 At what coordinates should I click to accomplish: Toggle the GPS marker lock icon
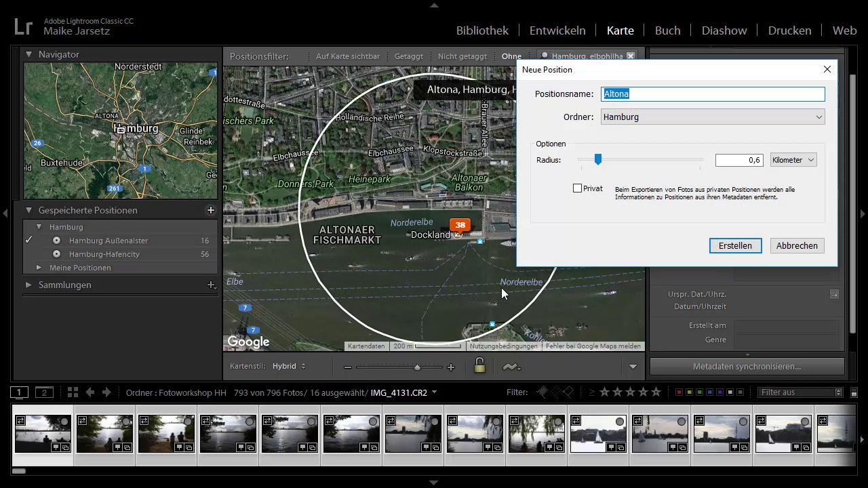click(479, 366)
